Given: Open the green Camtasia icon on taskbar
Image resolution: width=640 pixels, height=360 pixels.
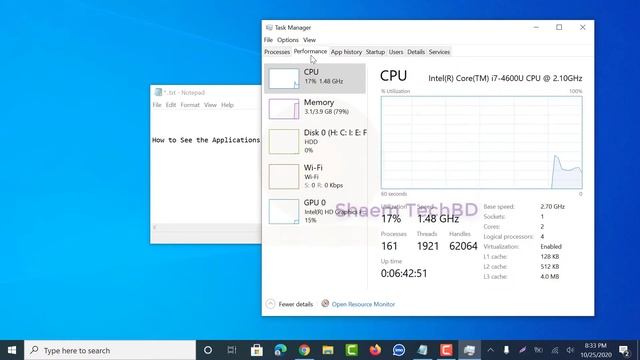Looking at the screenshot, I should [x=351, y=350].
